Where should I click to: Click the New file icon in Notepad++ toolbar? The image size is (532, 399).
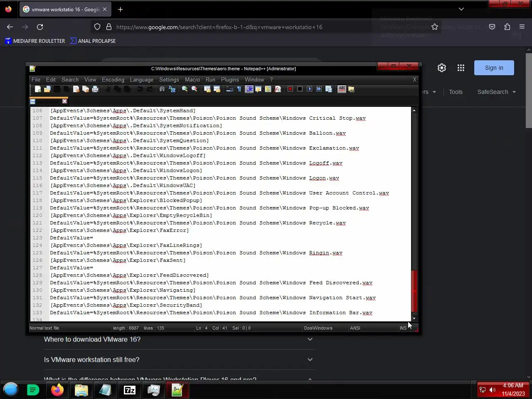coord(38,89)
